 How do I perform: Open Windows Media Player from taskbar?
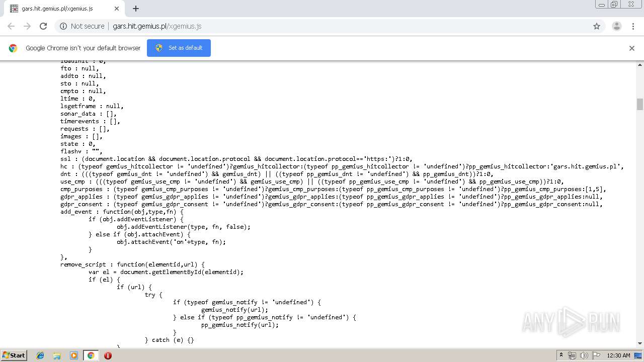pyautogui.click(x=74, y=355)
